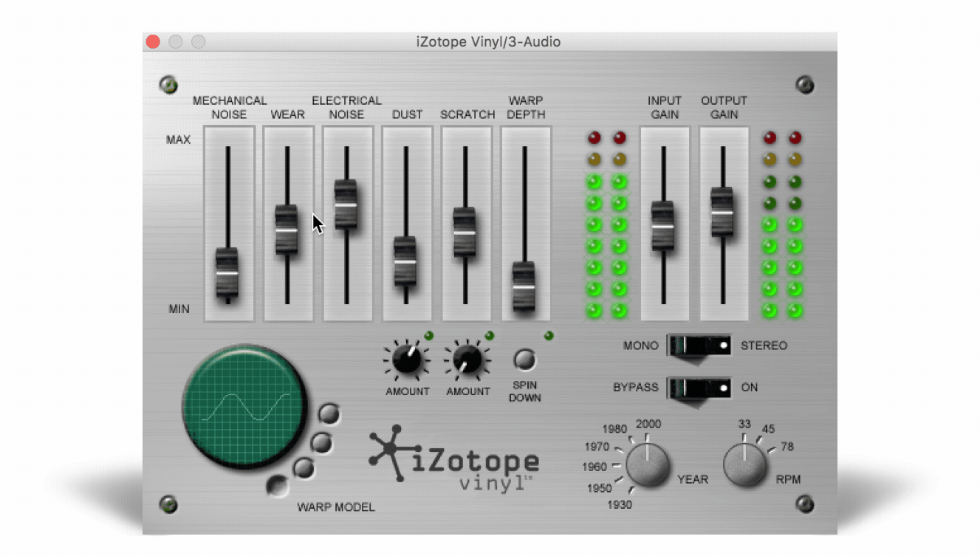Click the Scratch fader handle
The height and width of the screenshot is (556, 980).
(465, 233)
